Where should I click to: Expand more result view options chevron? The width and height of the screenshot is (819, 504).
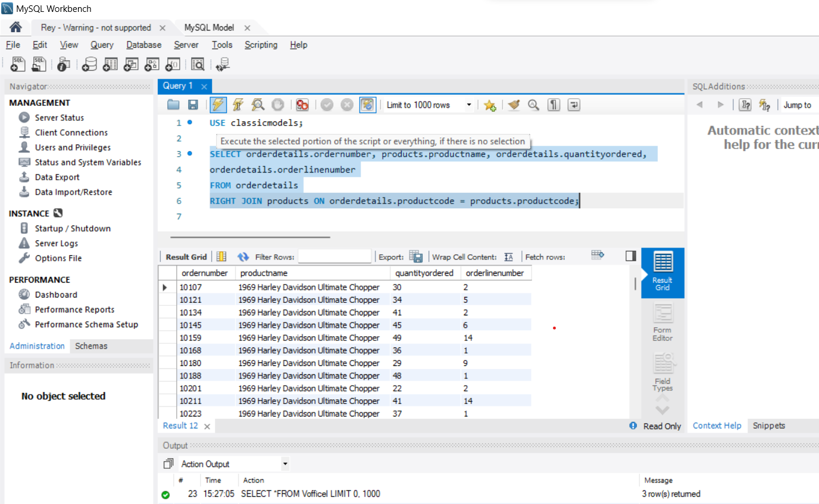pos(662,410)
